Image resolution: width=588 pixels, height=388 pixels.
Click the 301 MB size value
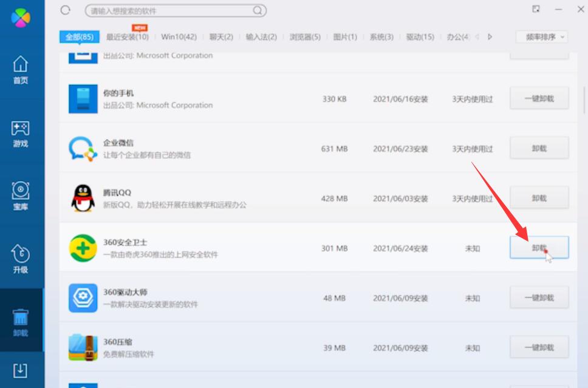click(x=335, y=248)
